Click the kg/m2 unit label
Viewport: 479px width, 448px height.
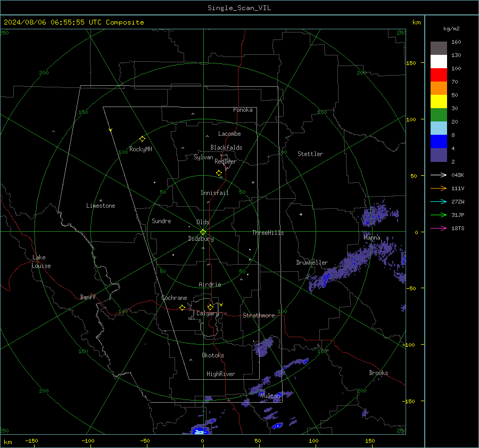click(x=451, y=29)
